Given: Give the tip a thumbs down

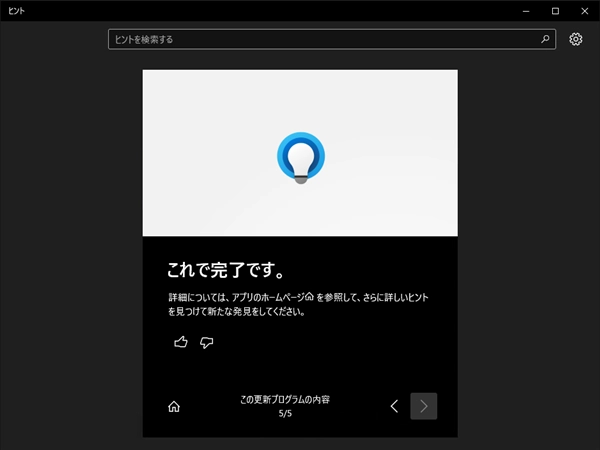Looking at the screenshot, I should (x=207, y=342).
